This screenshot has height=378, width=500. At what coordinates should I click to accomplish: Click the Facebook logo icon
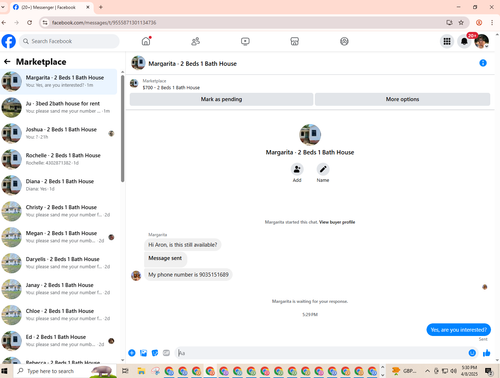tap(9, 41)
